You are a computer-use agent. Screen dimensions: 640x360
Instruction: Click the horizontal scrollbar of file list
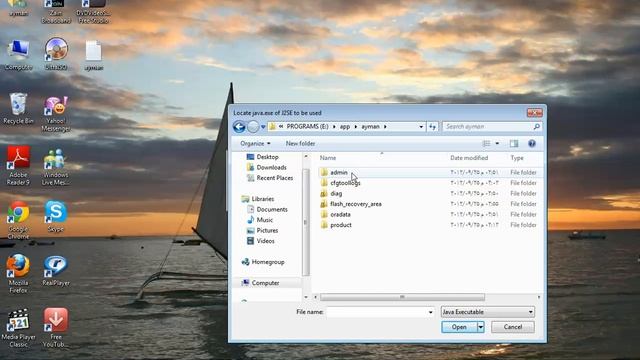tap(402, 297)
